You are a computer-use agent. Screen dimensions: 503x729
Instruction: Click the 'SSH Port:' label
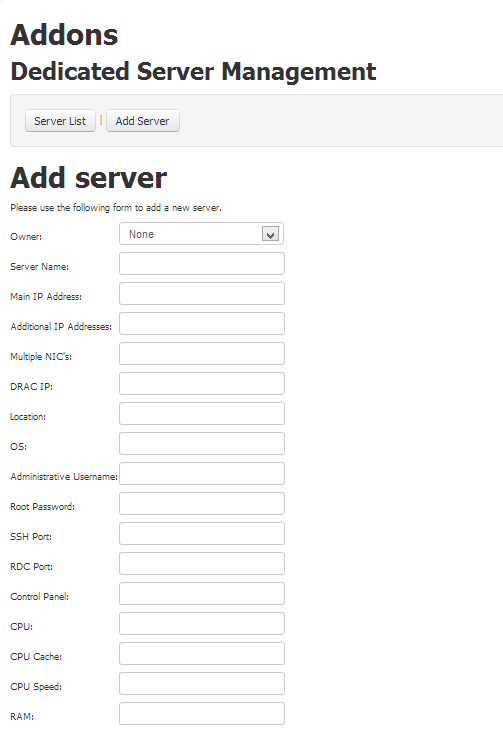click(31, 537)
